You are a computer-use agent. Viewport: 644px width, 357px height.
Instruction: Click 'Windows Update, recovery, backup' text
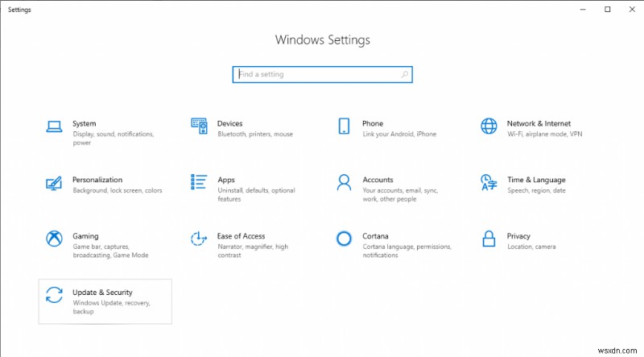point(111,307)
